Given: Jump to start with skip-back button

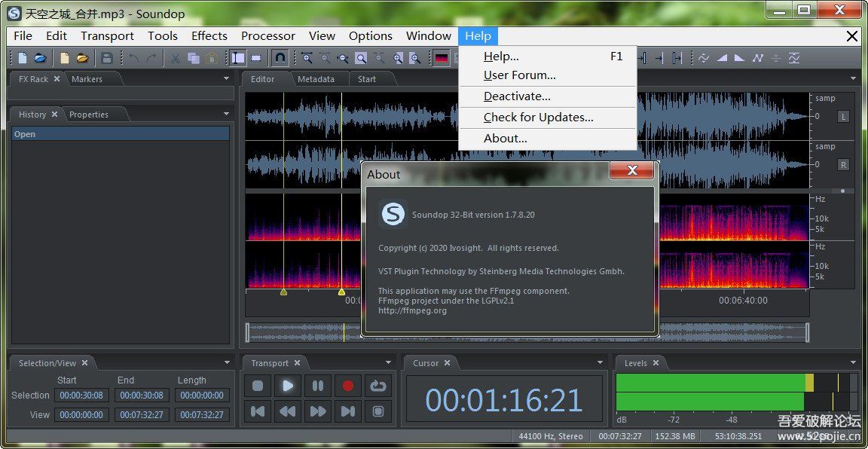Looking at the screenshot, I should [x=258, y=411].
